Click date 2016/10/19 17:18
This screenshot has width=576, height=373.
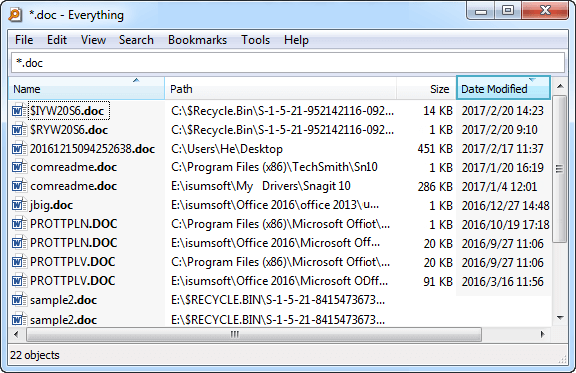(505, 225)
